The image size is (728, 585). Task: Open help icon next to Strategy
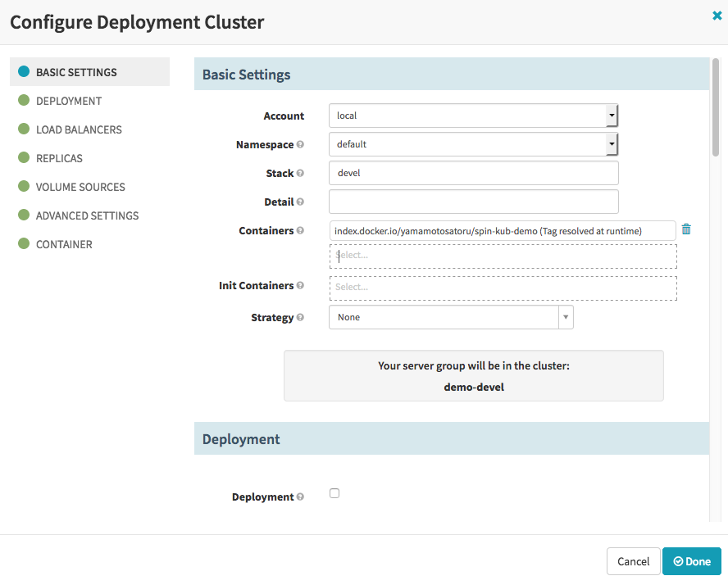(x=300, y=317)
